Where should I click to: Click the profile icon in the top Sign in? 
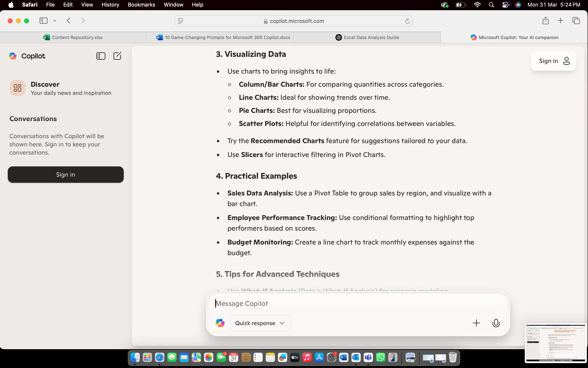tap(566, 61)
